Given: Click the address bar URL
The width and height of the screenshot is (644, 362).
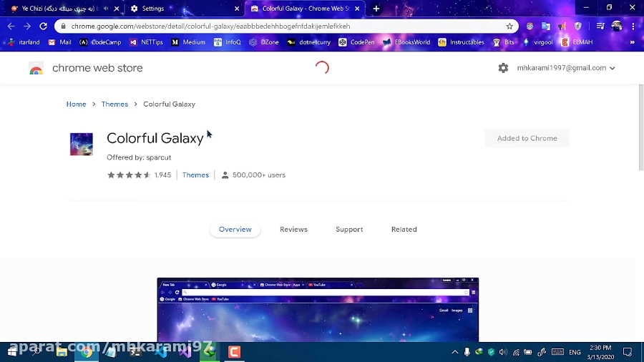Looking at the screenshot, I should click(x=210, y=26).
